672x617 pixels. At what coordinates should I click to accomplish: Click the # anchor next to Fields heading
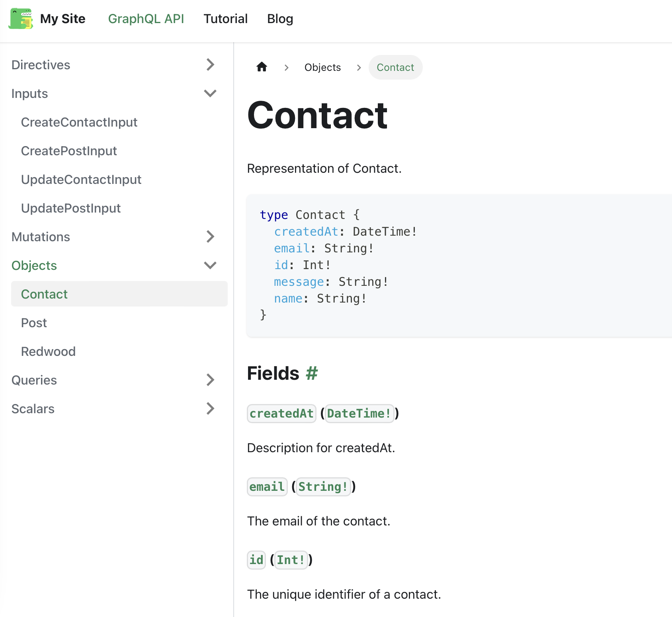coord(311,373)
